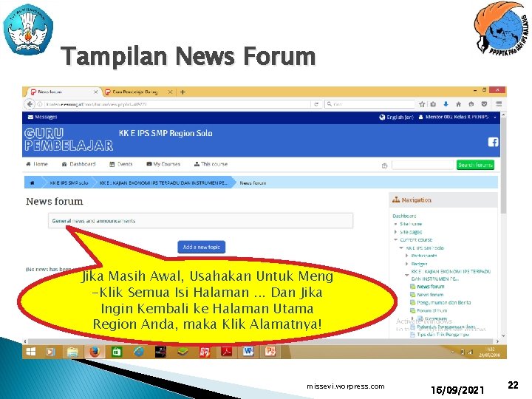Open the Events menu item
532x399 pixels.
click(121, 164)
